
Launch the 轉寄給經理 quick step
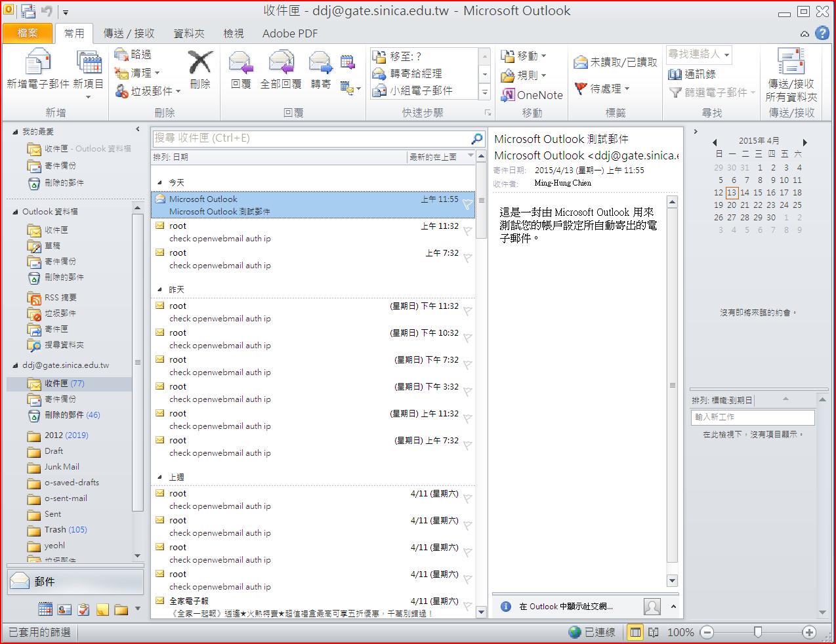coord(415,73)
